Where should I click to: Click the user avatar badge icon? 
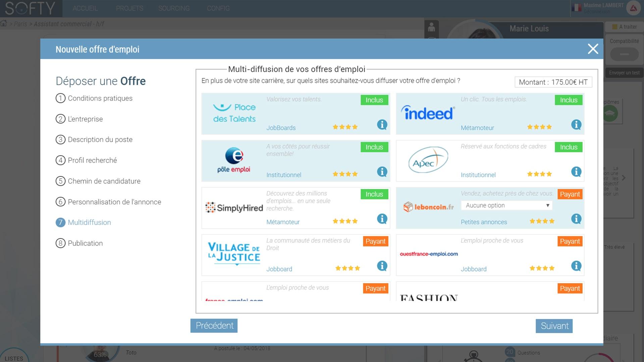633,8
